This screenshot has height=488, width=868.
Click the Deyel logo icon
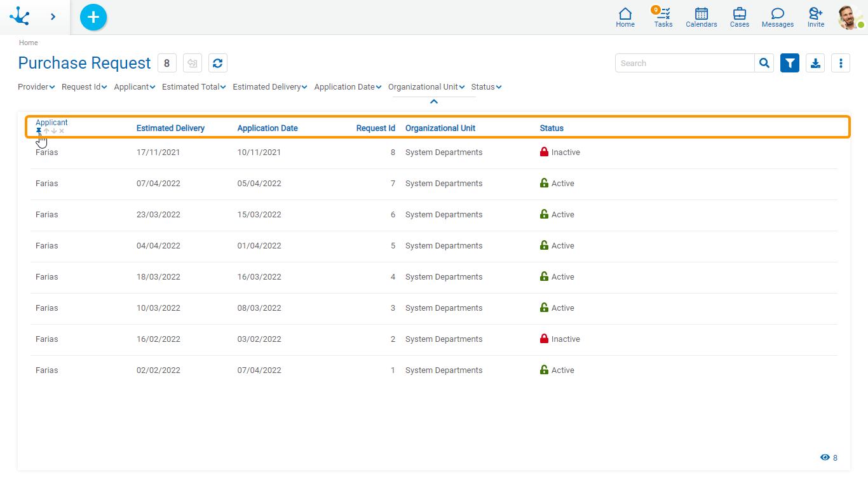(x=20, y=17)
